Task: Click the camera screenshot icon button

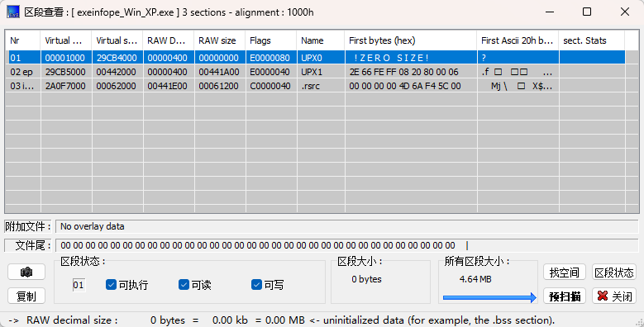Action: pos(26,272)
